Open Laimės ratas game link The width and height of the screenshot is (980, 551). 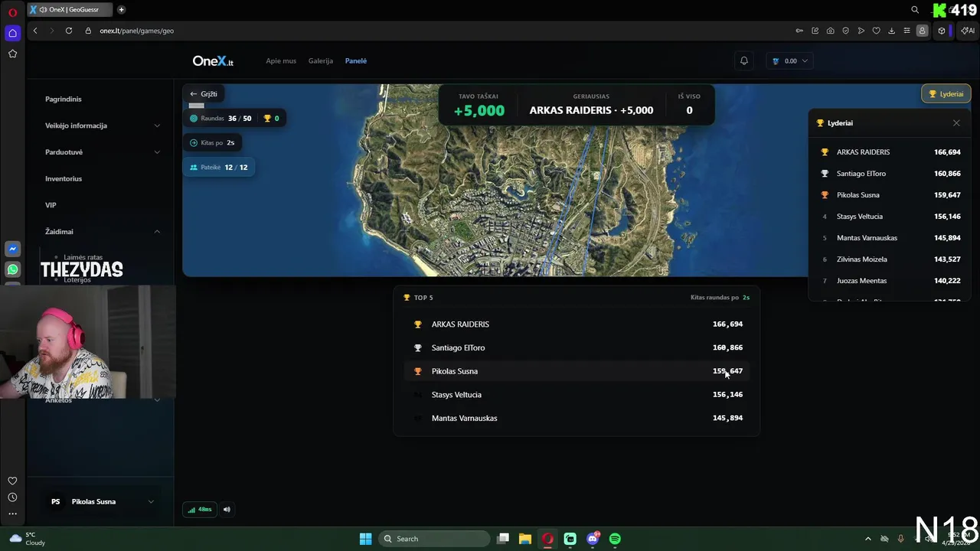pos(83,257)
